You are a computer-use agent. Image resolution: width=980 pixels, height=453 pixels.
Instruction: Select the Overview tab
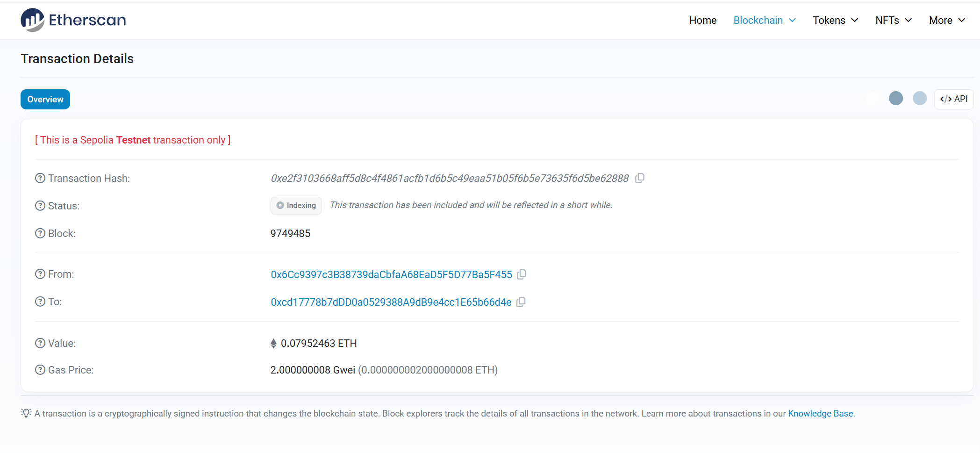click(45, 99)
